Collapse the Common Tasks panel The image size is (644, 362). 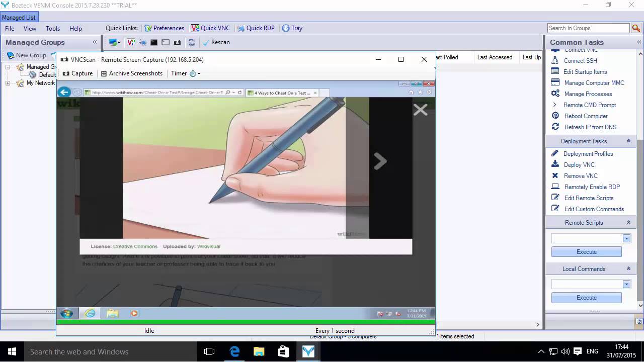tap(638, 42)
